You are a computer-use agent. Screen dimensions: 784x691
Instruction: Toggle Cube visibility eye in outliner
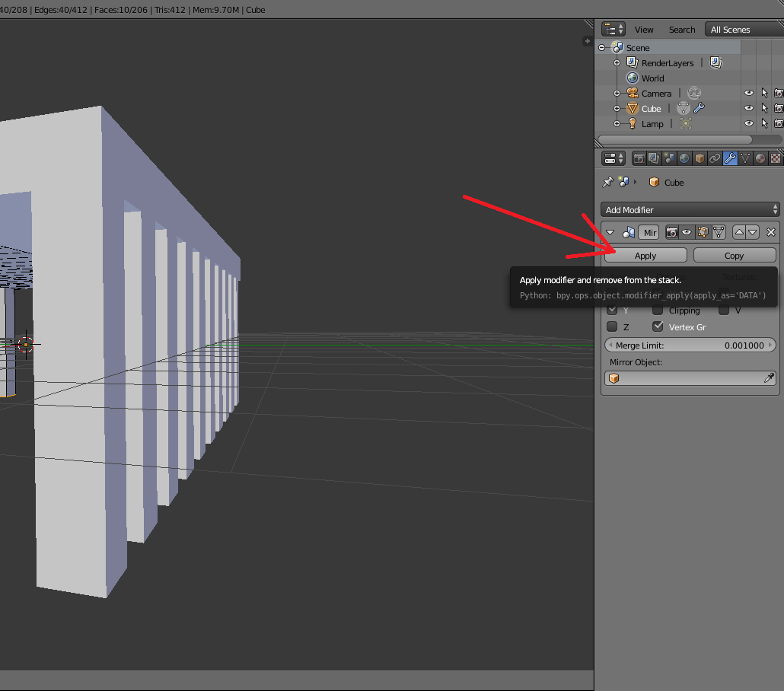pyautogui.click(x=748, y=108)
